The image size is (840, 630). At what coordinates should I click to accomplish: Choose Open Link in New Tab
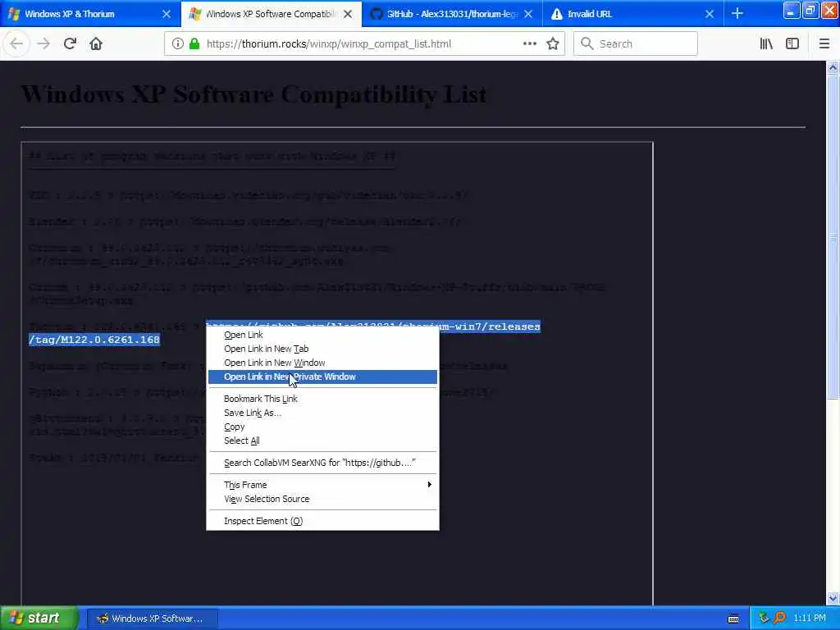click(x=322, y=349)
